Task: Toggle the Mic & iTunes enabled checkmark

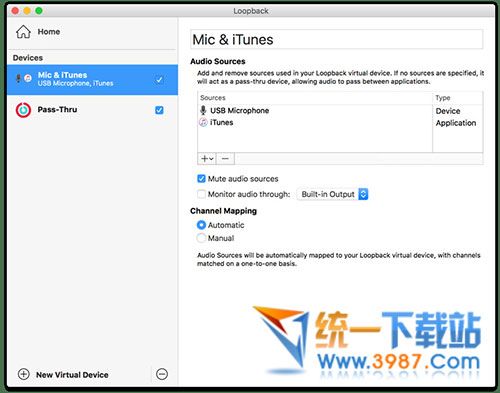Action: (159, 80)
